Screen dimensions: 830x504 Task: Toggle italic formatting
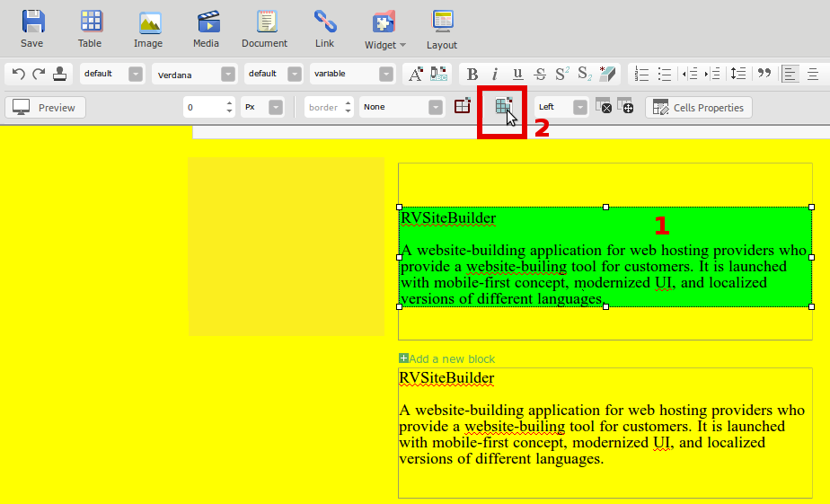click(x=494, y=75)
